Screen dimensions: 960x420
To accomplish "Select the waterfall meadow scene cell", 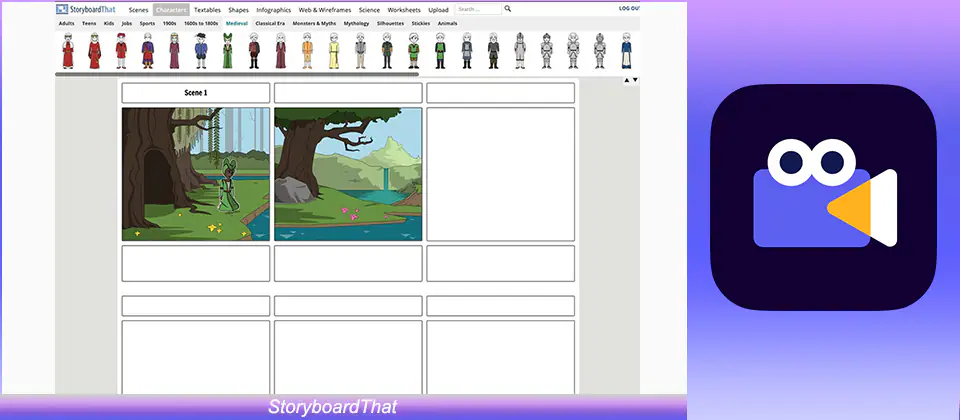I will [x=348, y=174].
